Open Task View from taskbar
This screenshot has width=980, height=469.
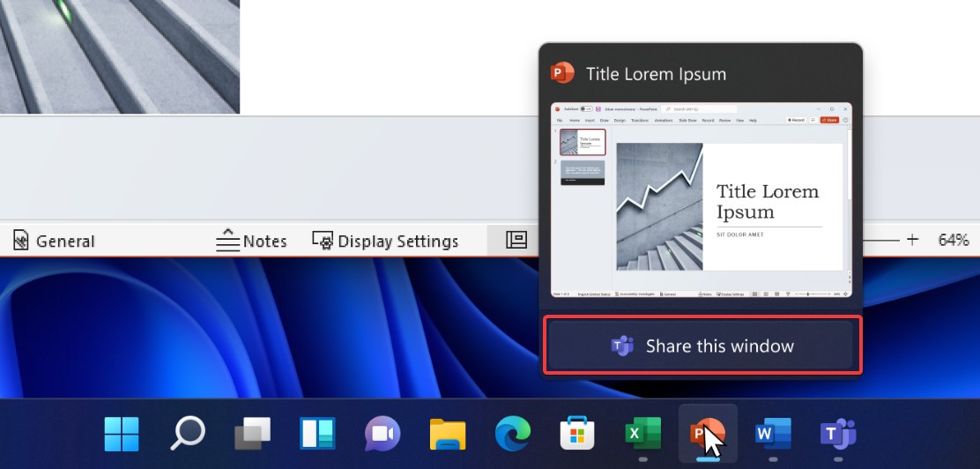click(253, 434)
